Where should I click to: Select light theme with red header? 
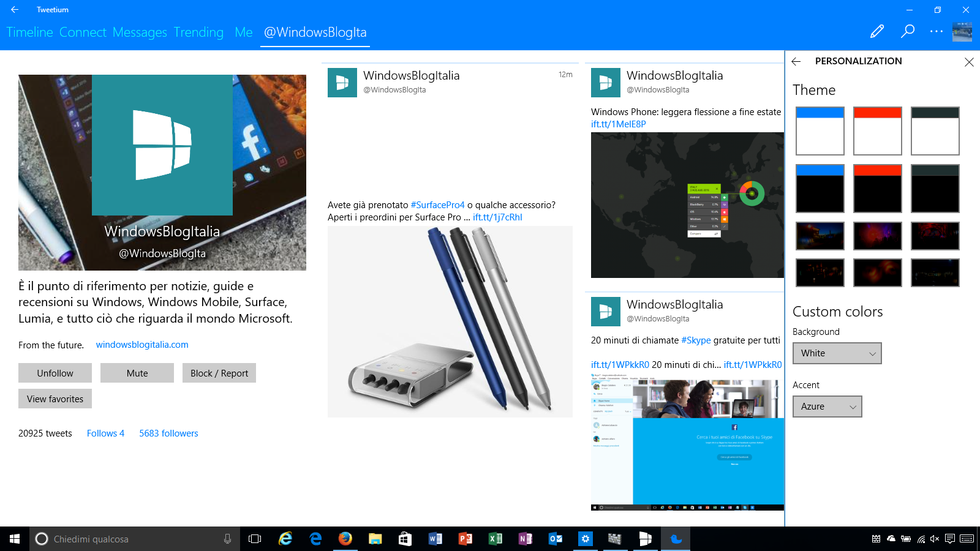878,130
